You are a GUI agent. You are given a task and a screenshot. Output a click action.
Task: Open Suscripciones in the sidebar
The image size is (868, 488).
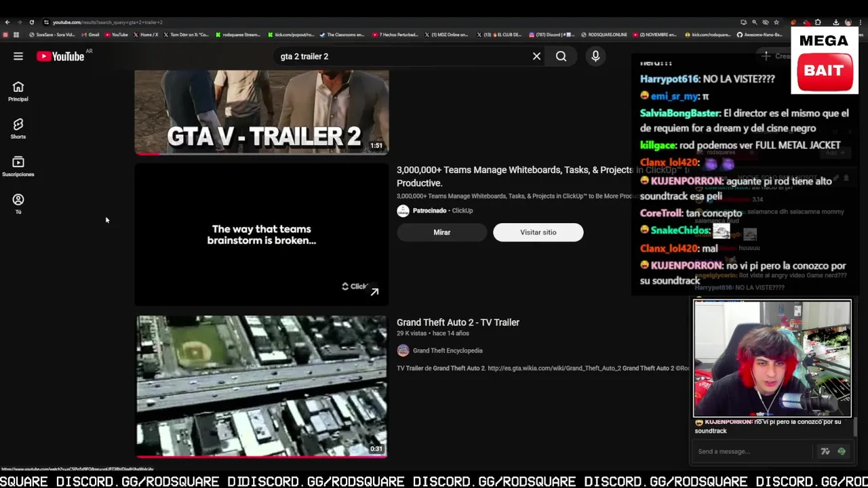18,166
